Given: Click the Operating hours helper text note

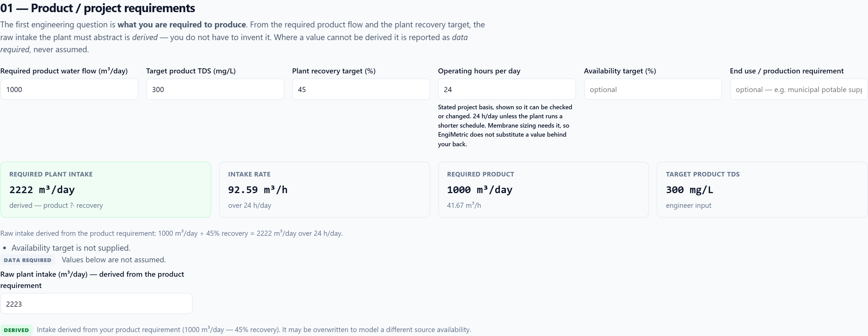Looking at the screenshot, I should (505, 125).
